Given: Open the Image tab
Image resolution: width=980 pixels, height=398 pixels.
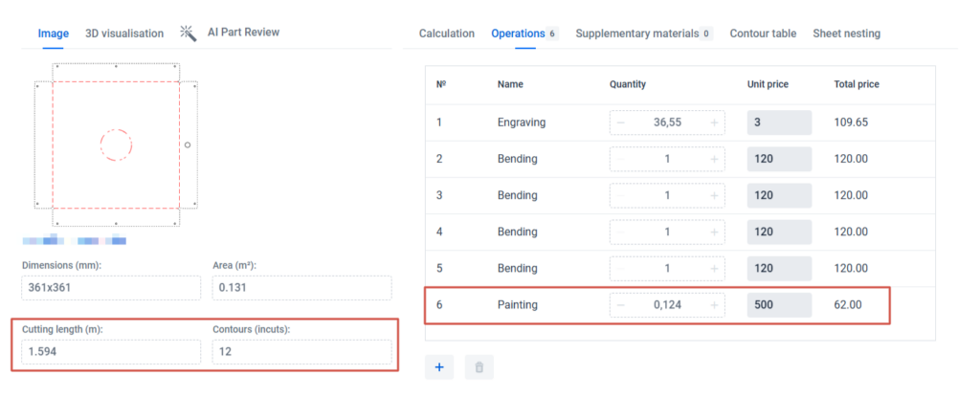Looking at the screenshot, I should [x=54, y=33].
